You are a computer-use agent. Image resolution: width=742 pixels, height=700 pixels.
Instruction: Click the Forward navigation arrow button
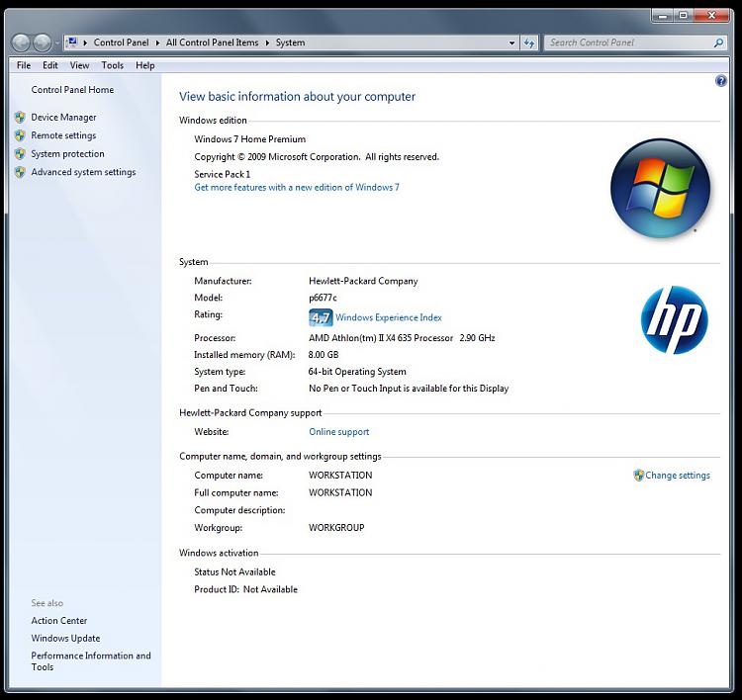[x=43, y=43]
